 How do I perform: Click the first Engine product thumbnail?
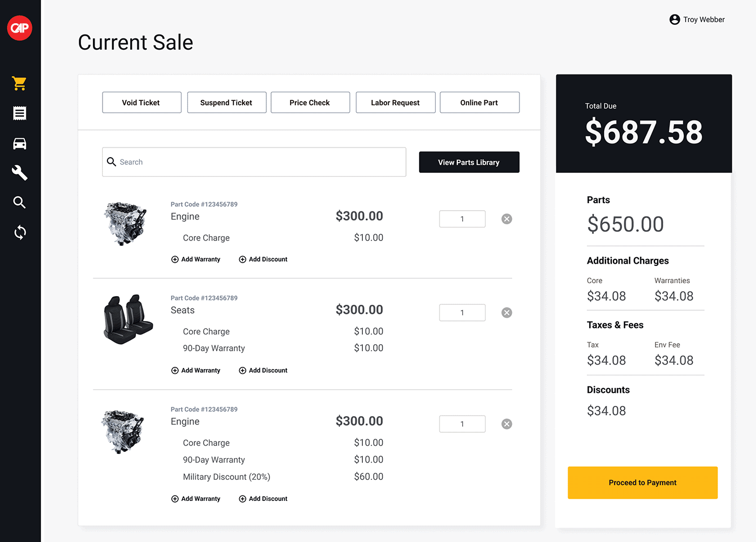click(x=125, y=223)
